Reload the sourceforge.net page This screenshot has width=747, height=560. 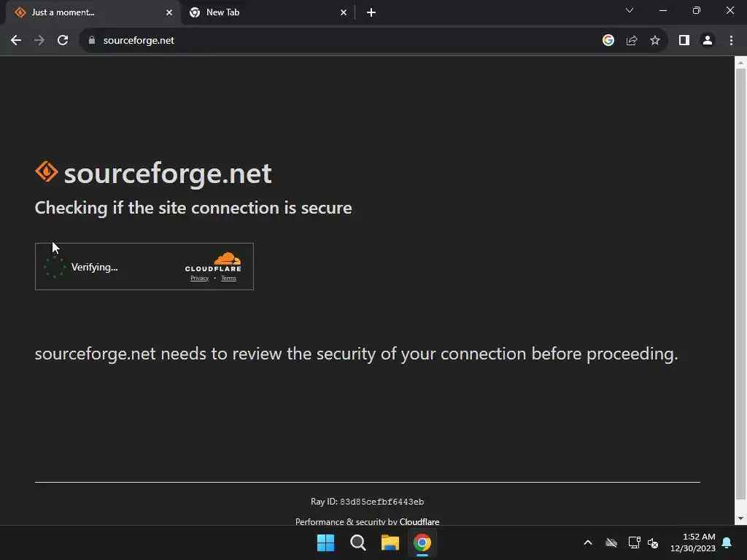tap(63, 41)
